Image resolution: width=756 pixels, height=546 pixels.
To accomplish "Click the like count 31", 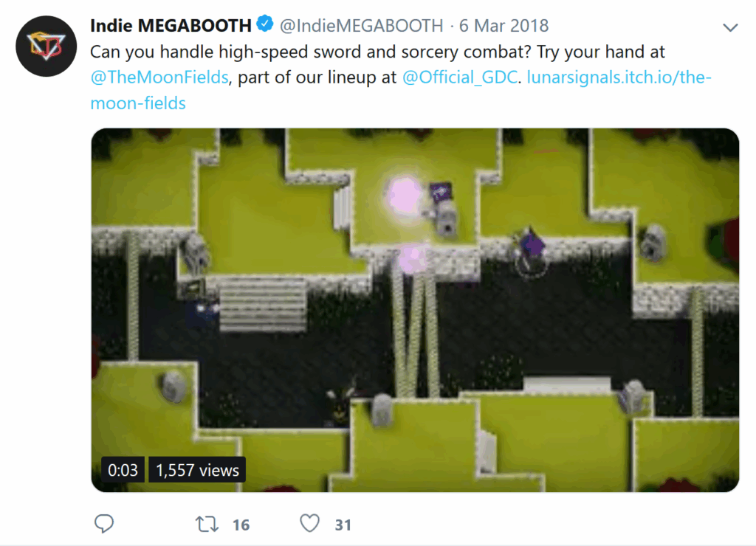I will (343, 525).
